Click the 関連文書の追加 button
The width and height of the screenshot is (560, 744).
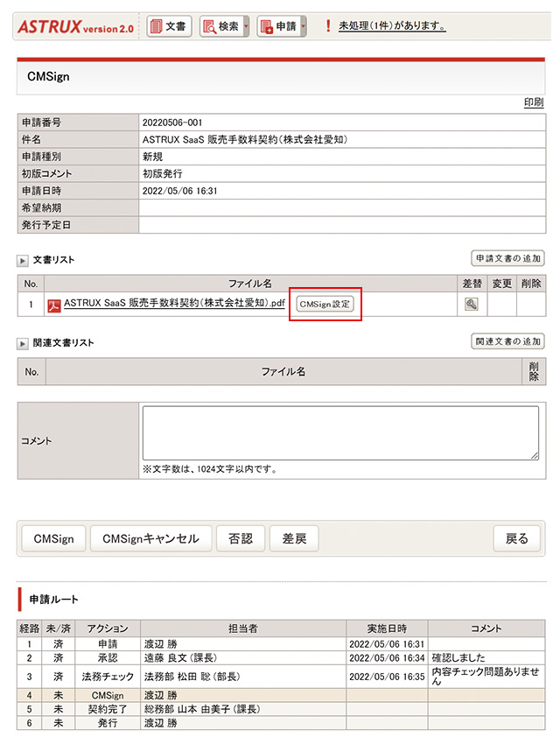pos(507,341)
